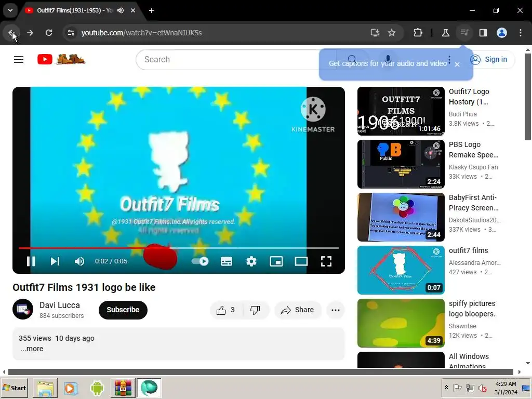
Task: Open the outfit7 films suggested video title
Action: click(x=468, y=250)
